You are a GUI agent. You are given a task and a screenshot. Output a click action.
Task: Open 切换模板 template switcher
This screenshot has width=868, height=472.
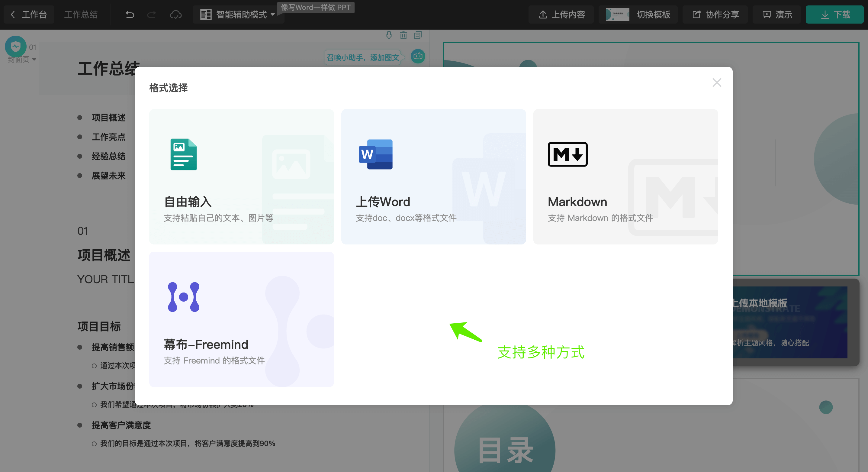(x=638, y=15)
